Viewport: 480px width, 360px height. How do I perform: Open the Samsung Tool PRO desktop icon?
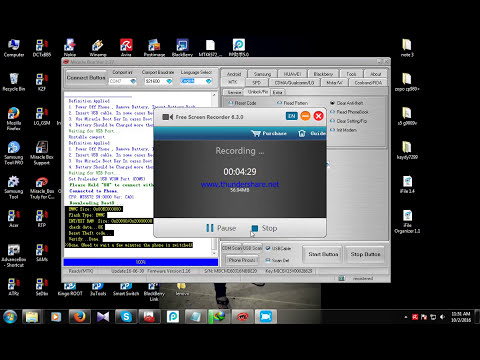[x=14, y=153]
